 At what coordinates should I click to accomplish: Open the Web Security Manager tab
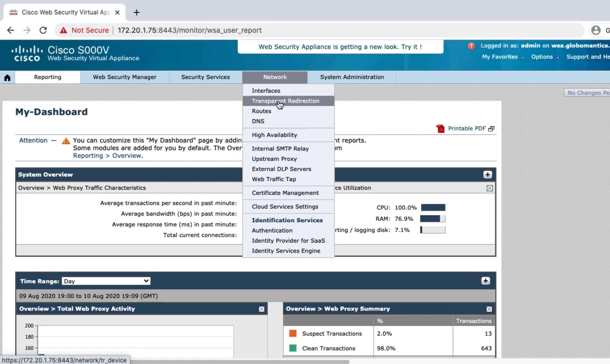coord(125,77)
